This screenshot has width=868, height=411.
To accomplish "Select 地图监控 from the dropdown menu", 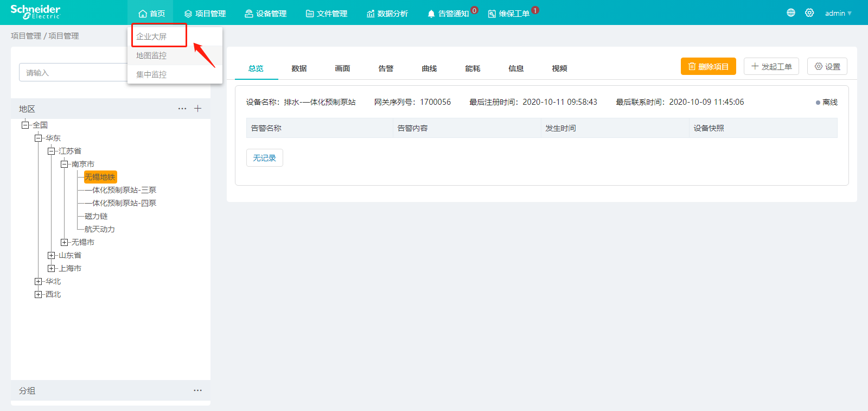I will point(175,55).
